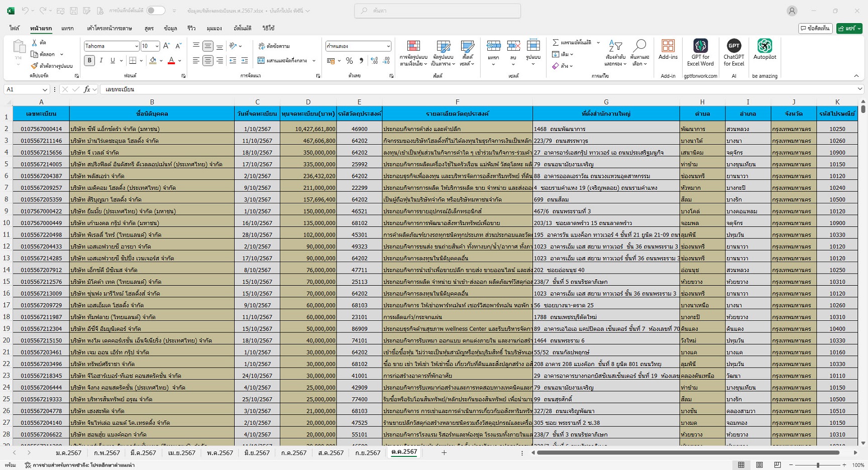Toggle middle vertical alignment
This screenshot has height=470, width=868.
(x=207, y=46)
